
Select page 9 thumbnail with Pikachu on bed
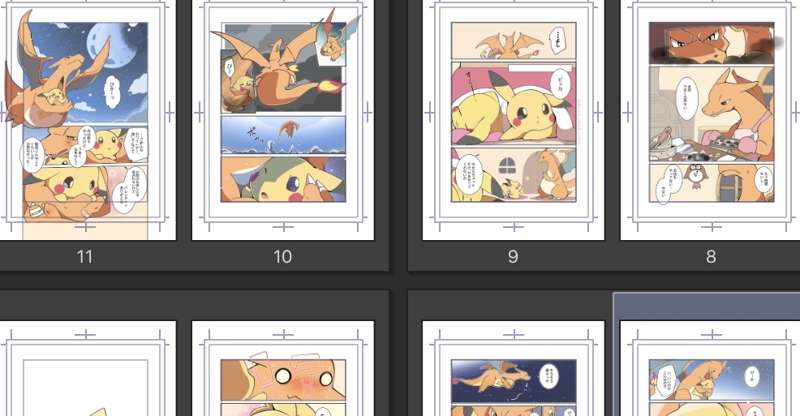coord(513,120)
